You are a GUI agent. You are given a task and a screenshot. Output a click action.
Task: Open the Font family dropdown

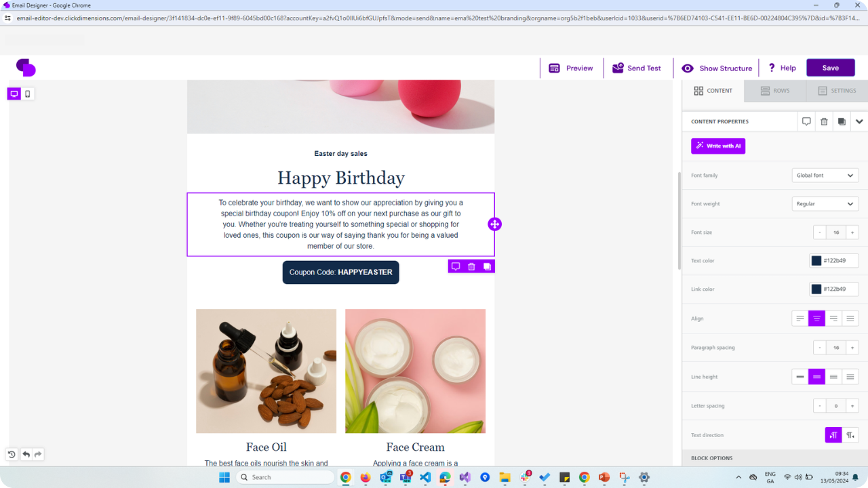825,176
